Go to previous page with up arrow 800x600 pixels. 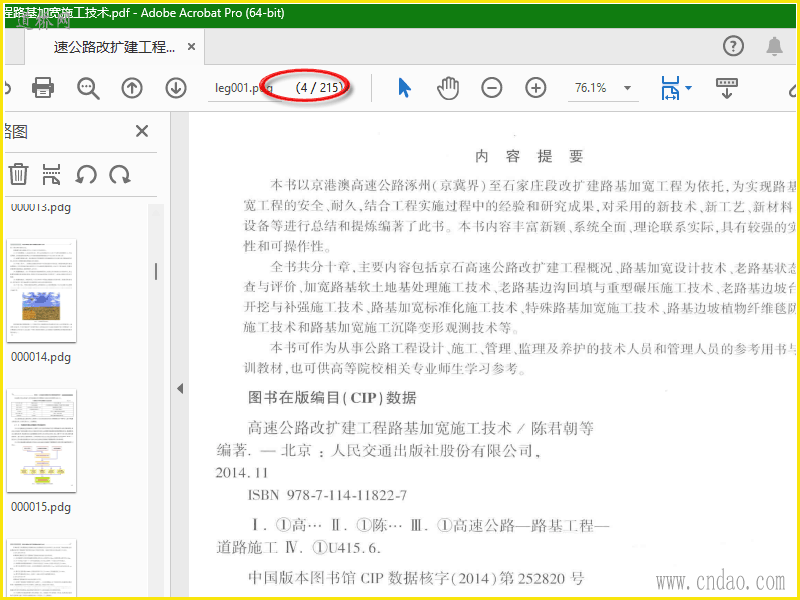click(132, 88)
